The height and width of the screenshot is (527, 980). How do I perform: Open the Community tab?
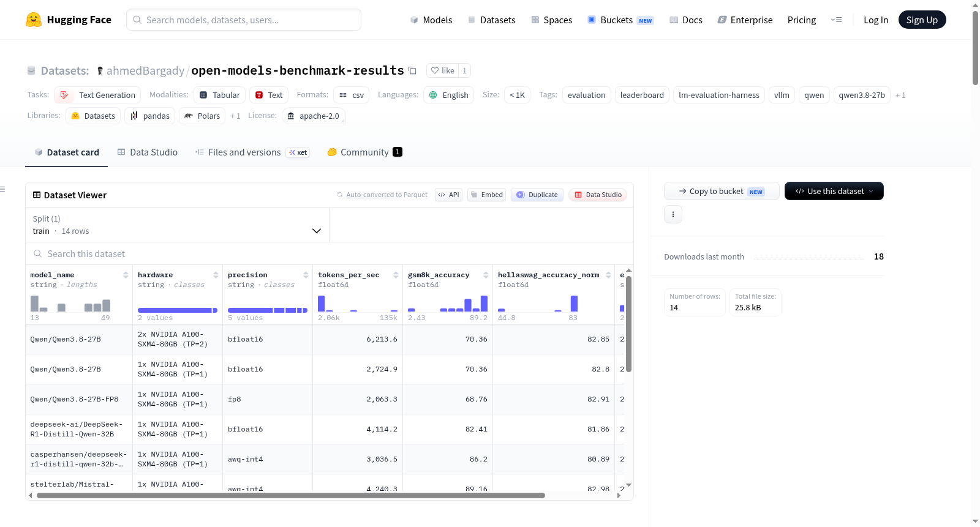point(364,152)
